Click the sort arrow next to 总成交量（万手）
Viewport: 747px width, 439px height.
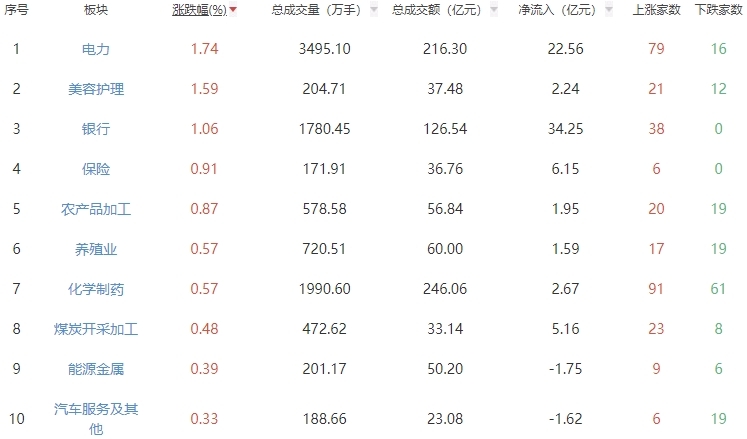point(374,10)
